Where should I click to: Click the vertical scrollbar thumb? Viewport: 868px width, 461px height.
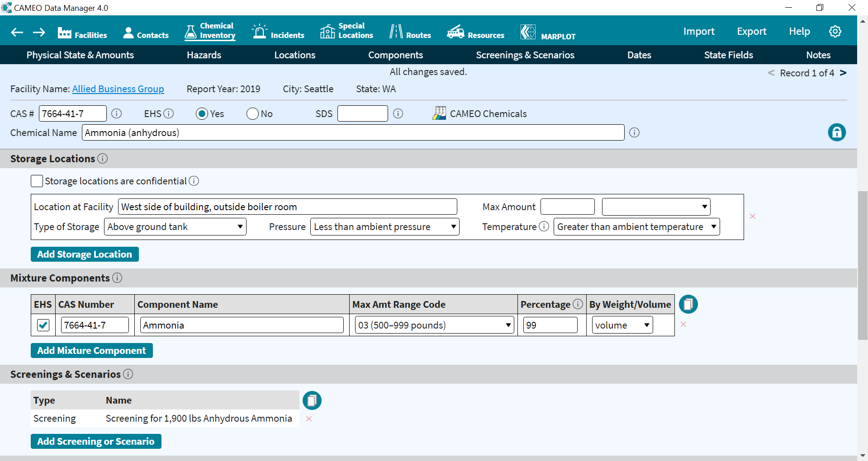click(x=863, y=265)
